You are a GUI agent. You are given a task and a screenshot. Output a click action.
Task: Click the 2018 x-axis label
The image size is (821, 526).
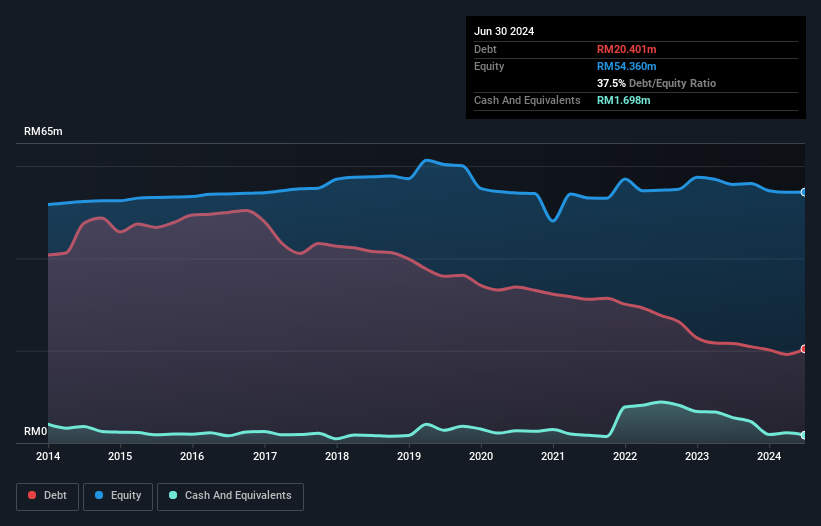(x=337, y=456)
